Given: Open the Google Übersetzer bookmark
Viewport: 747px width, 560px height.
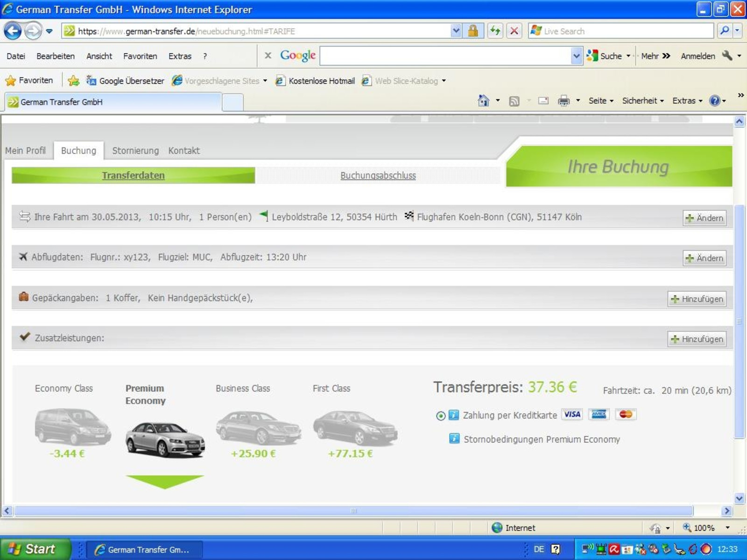Looking at the screenshot, I should pyautogui.click(x=125, y=81).
